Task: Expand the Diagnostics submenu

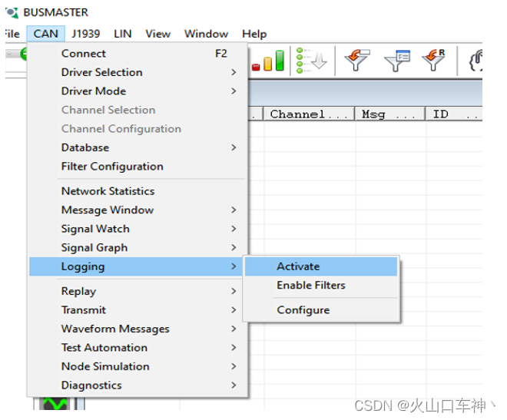Action: (x=138, y=385)
